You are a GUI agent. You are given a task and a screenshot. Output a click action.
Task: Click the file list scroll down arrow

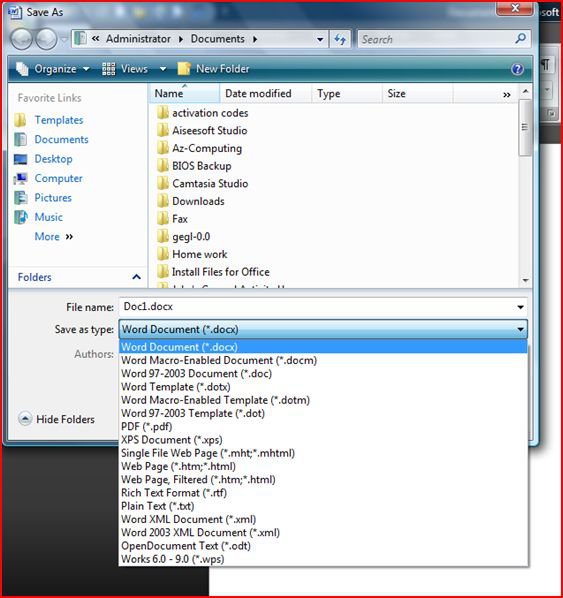(525, 281)
